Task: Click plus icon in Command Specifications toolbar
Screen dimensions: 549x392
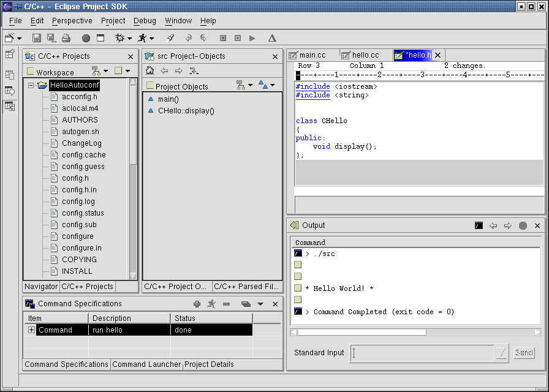Action: (197, 304)
